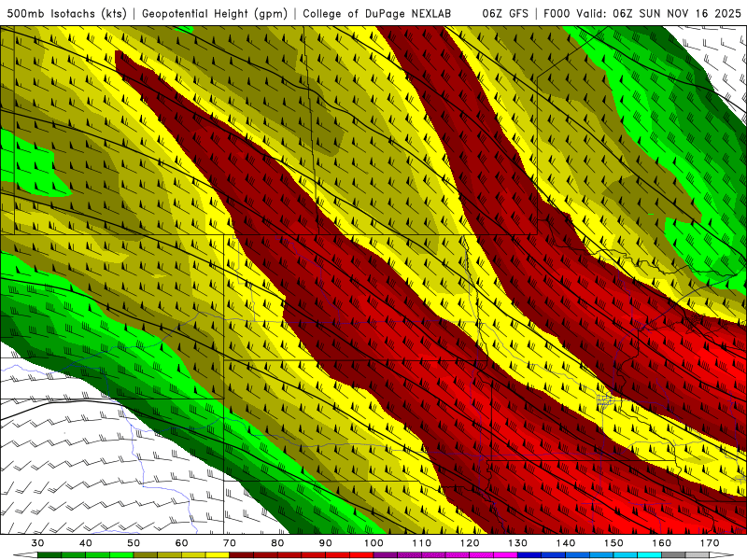This screenshot has width=747, height=560.
Task: Click the 110 value on the color scale
Action: click(x=422, y=543)
